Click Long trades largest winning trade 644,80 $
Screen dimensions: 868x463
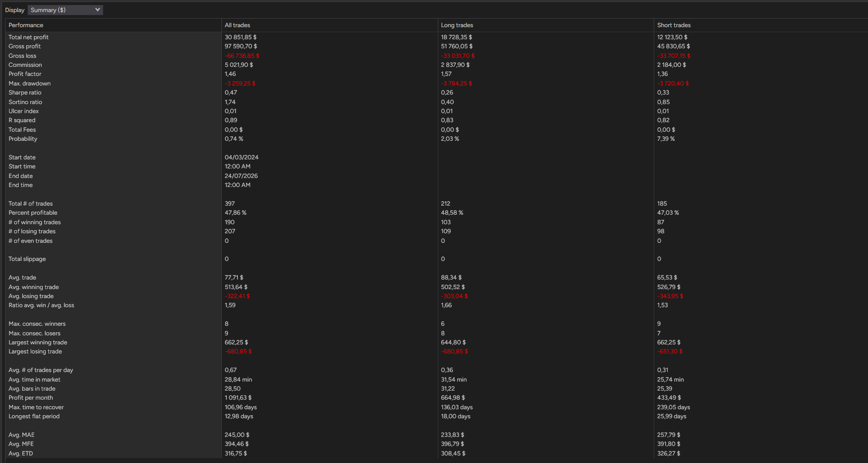(453, 342)
